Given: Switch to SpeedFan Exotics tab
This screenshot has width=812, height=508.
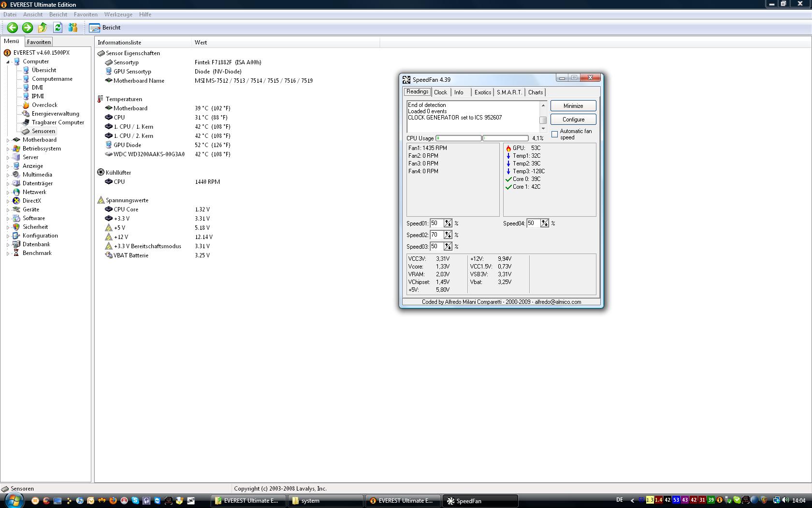Looking at the screenshot, I should coord(482,92).
